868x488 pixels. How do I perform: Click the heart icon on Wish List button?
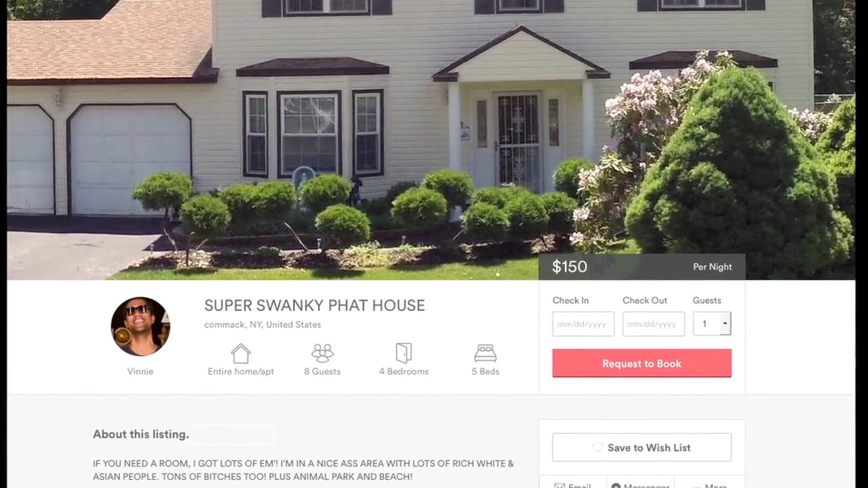pos(597,447)
